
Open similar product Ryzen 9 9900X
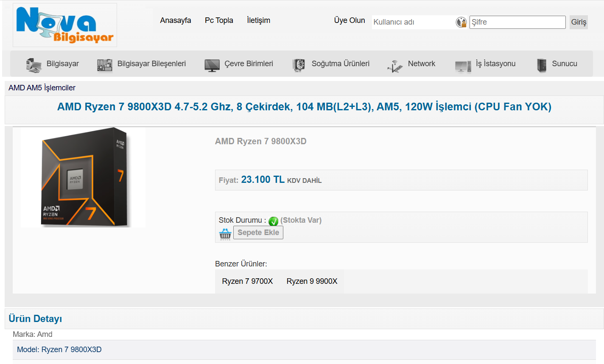tap(312, 281)
